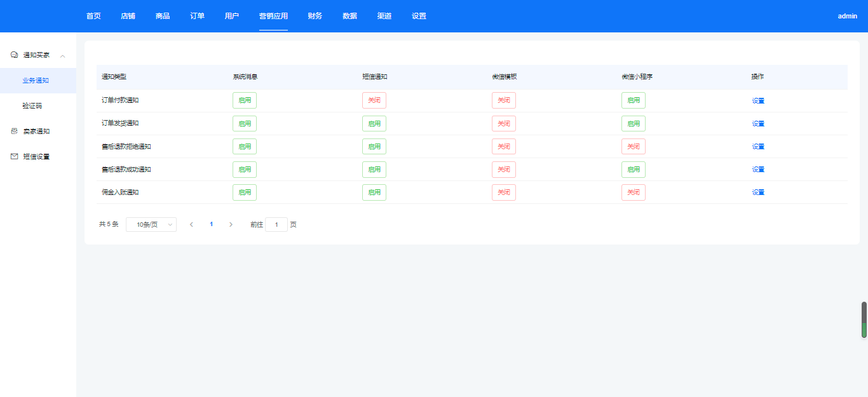Open 设置 for 售后退款成功通知 row
The height and width of the screenshot is (397, 868).
pyautogui.click(x=758, y=170)
